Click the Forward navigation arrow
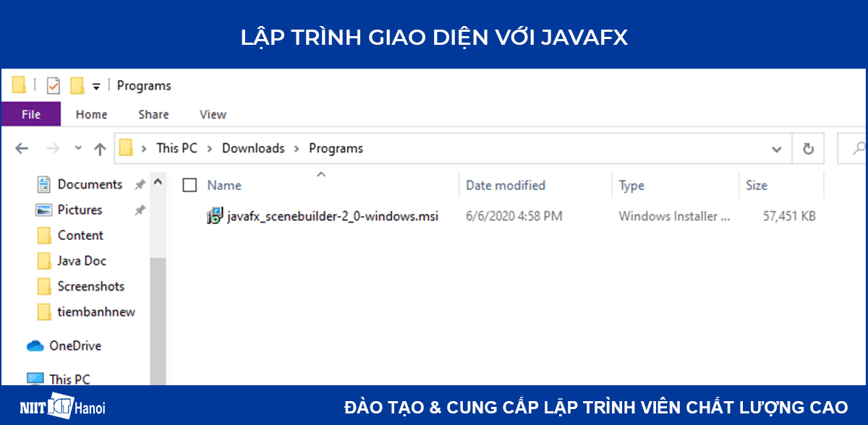This screenshot has height=425, width=868. 53,148
